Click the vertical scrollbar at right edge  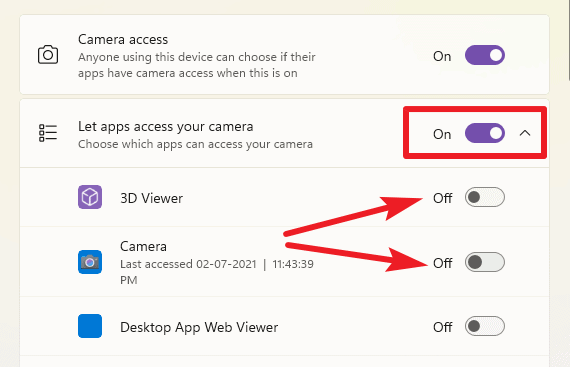click(x=569, y=40)
